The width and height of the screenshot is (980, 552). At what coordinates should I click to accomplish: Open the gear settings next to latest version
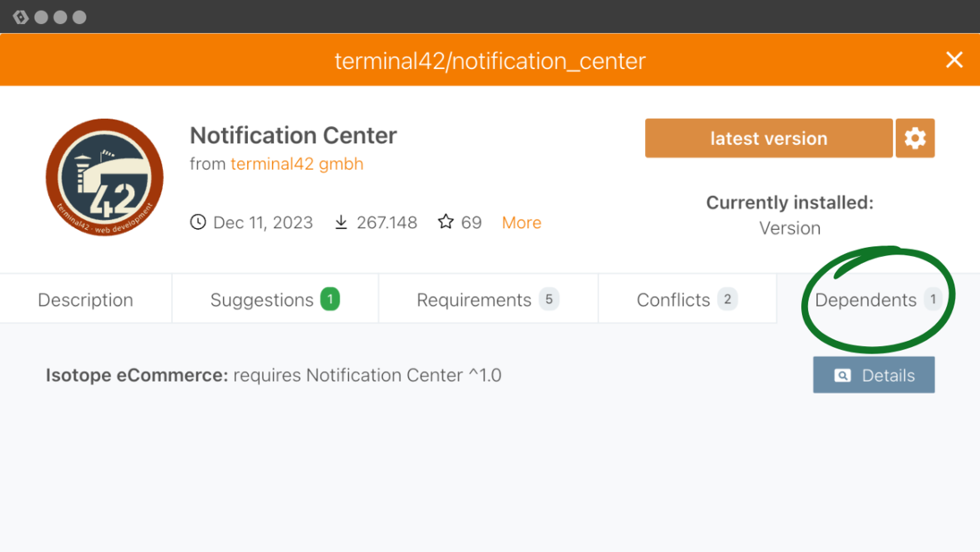[915, 138]
